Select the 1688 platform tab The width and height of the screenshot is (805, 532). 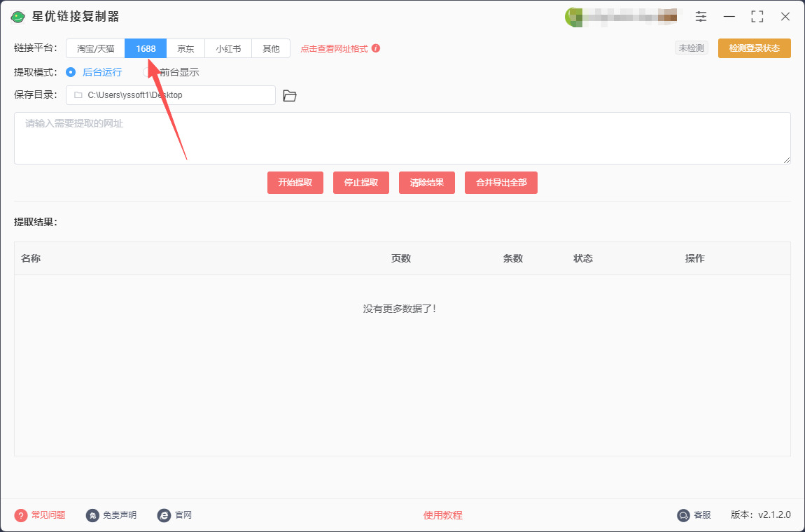(x=146, y=49)
